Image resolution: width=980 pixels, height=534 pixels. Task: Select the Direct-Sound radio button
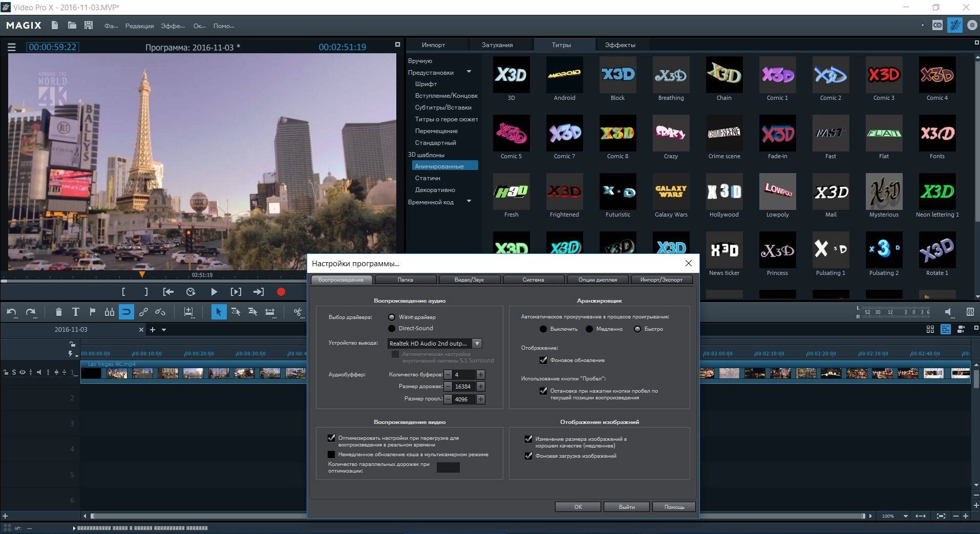click(x=392, y=329)
